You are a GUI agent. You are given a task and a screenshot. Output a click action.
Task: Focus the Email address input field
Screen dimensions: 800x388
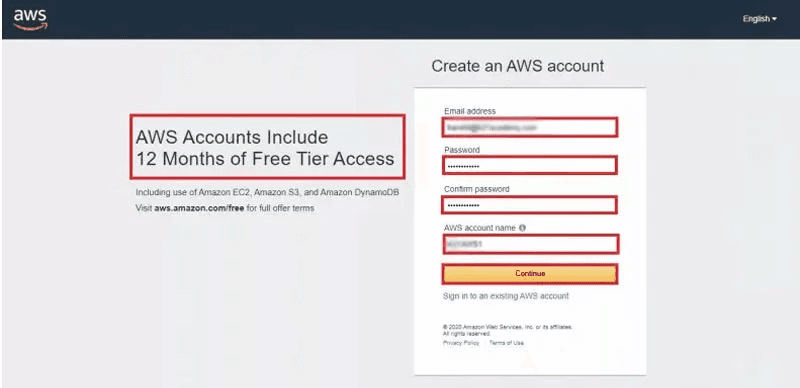coord(530,128)
